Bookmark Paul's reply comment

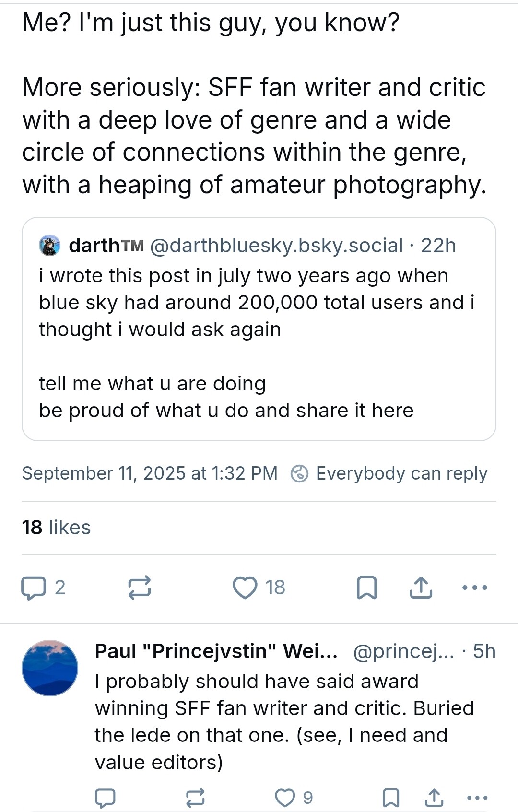(391, 798)
